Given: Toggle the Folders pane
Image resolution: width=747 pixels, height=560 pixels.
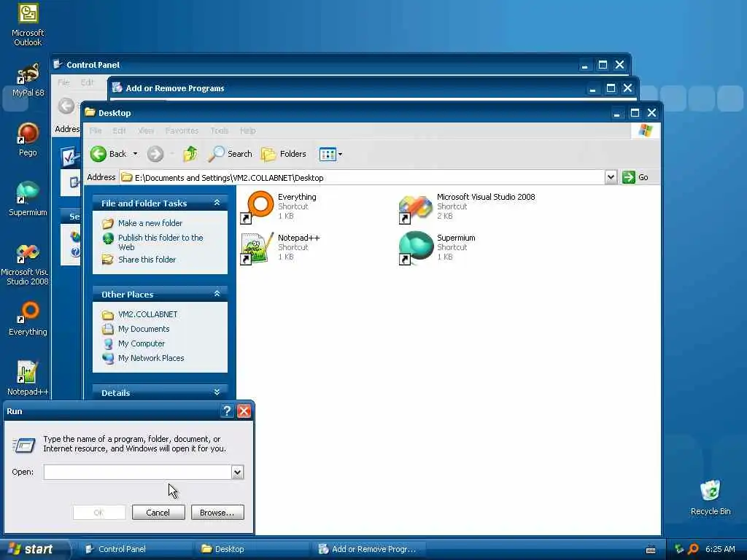Looking at the screenshot, I should (284, 154).
